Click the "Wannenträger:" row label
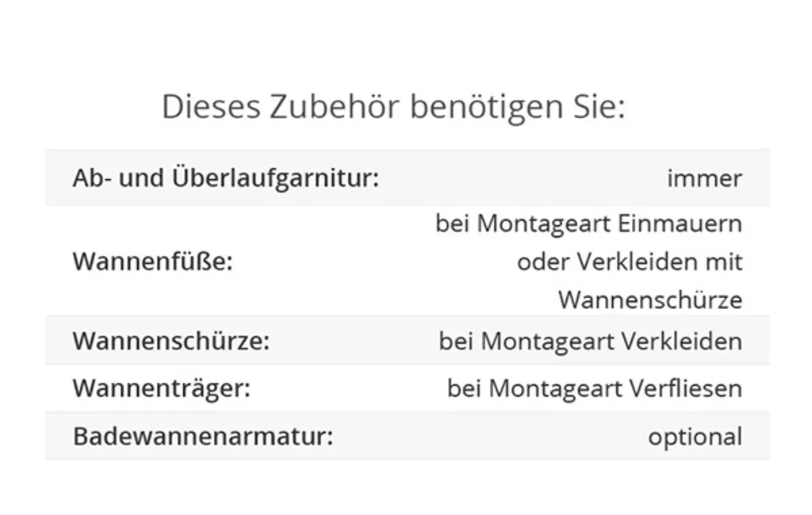Image resolution: width=812 pixels, height=515 pixels. [162, 388]
